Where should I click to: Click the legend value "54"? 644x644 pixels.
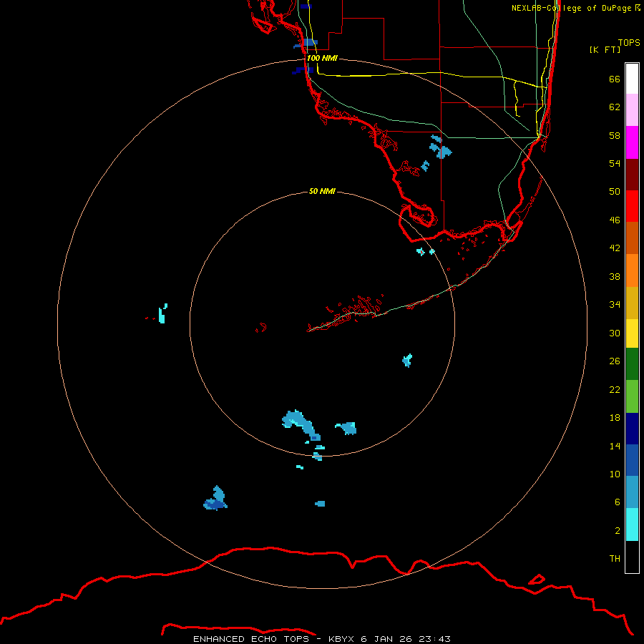615,163
